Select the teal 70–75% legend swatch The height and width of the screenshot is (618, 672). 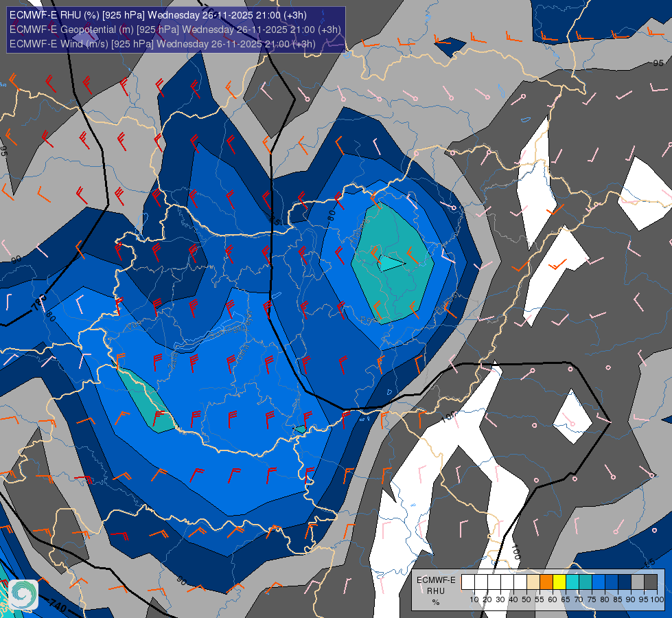(586, 582)
